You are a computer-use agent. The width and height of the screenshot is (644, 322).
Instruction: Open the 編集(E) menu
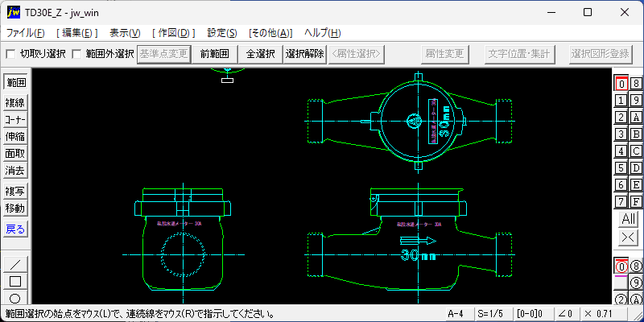coord(77,33)
